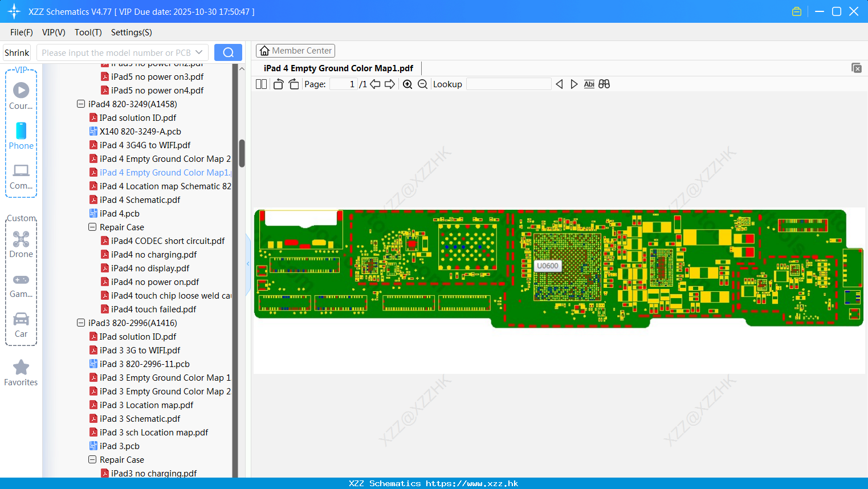The image size is (868, 489).
Task: Click the tree panel vertical scrollbar
Action: pyautogui.click(x=242, y=154)
